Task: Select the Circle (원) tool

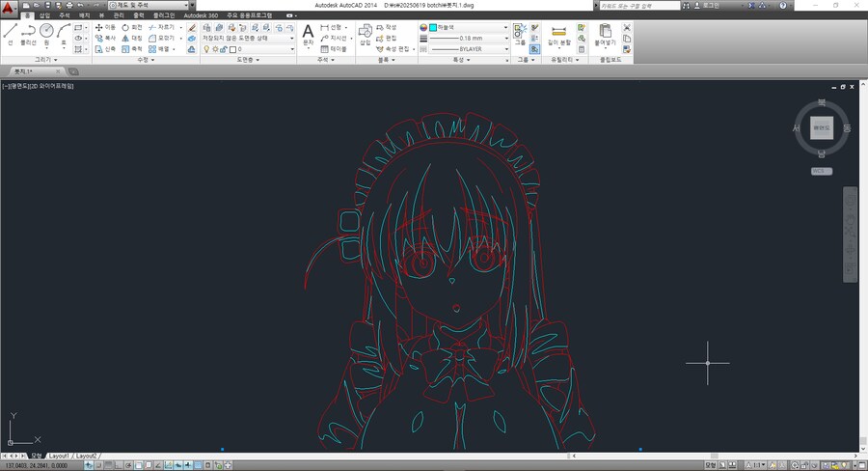Action: point(46,34)
